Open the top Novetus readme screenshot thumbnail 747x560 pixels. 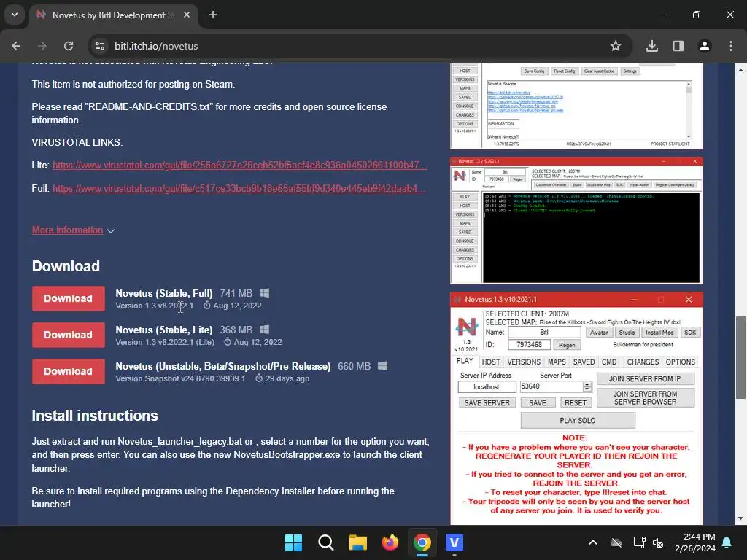(576, 106)
